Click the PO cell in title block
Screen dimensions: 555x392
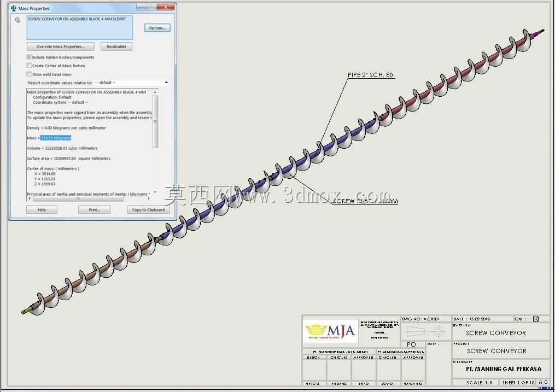click(411, 344)
